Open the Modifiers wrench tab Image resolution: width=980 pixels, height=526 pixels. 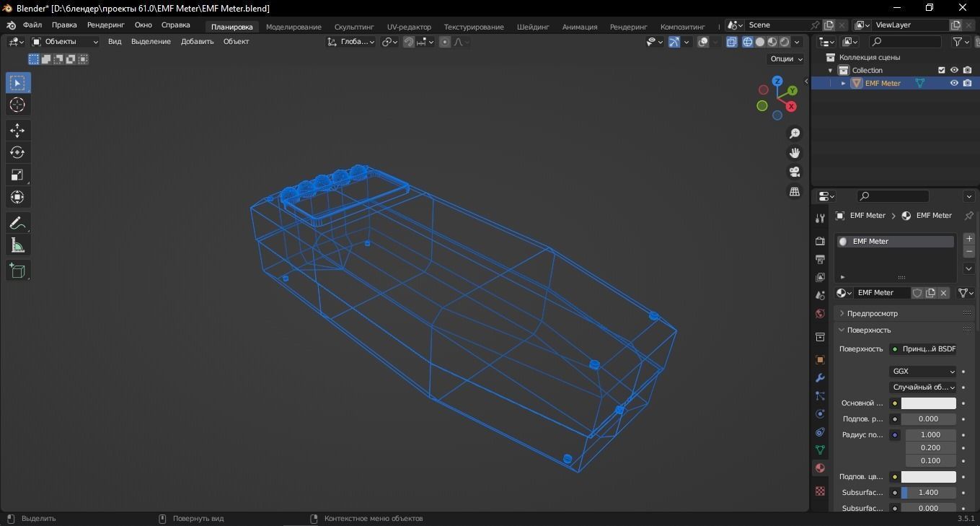tap(820, 377)
